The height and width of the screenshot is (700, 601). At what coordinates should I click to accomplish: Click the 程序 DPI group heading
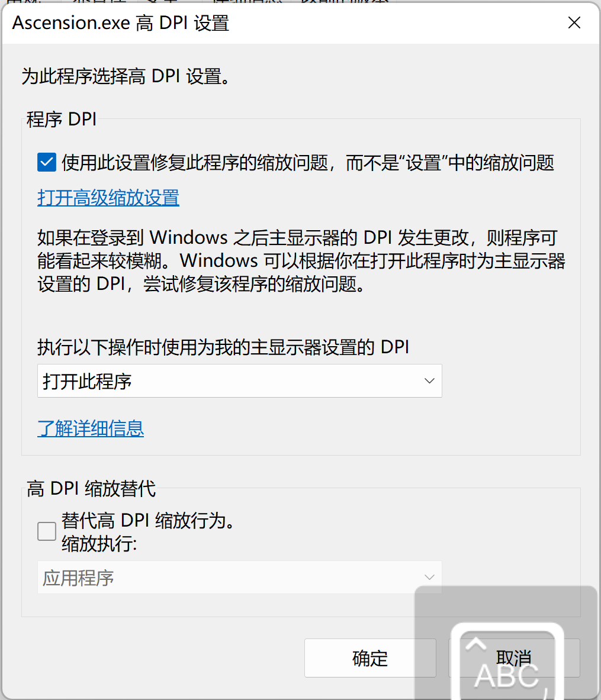(61, 119)
